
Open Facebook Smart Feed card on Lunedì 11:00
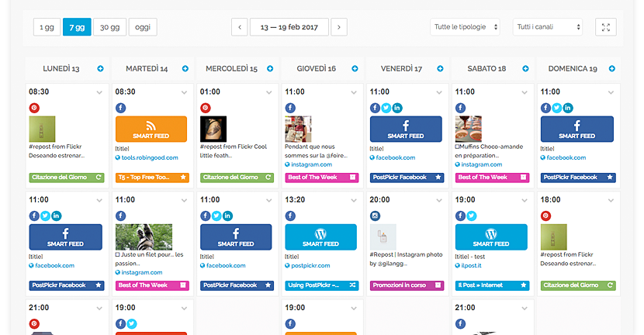(x=66, y=237)
